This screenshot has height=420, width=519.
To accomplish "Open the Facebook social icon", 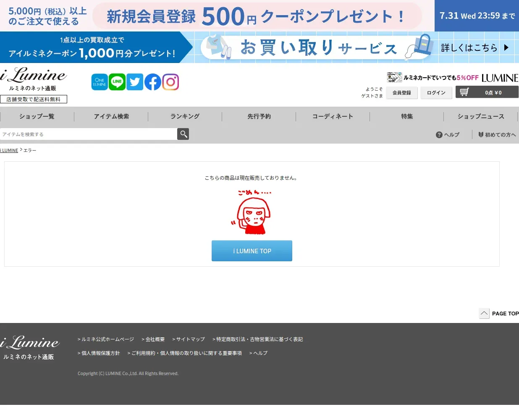I will [153, 82].
